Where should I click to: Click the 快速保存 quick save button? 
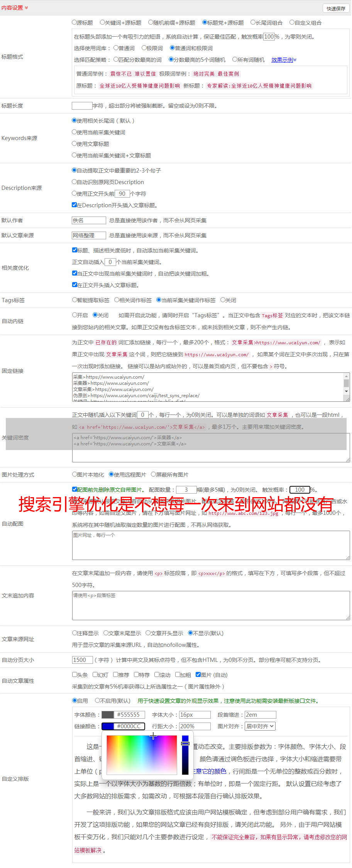tap(336, 8)
